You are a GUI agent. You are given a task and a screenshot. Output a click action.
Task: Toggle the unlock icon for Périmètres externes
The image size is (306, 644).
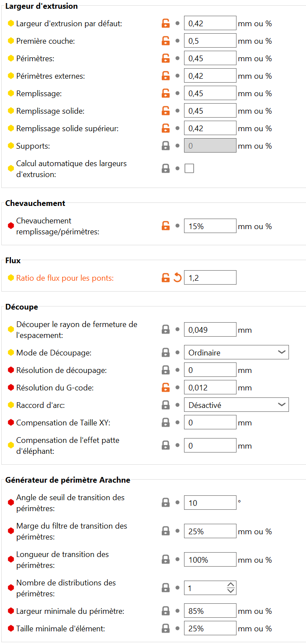(x=166, y=76)
